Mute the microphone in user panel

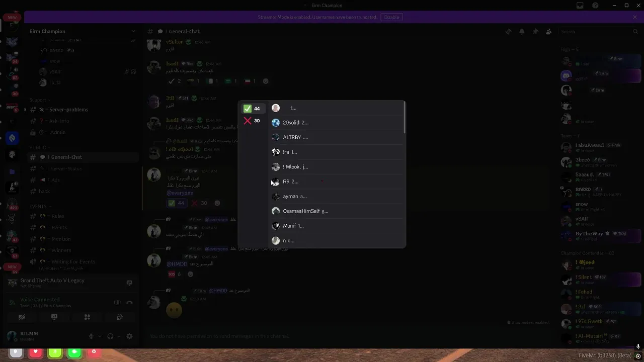[91, 336]
